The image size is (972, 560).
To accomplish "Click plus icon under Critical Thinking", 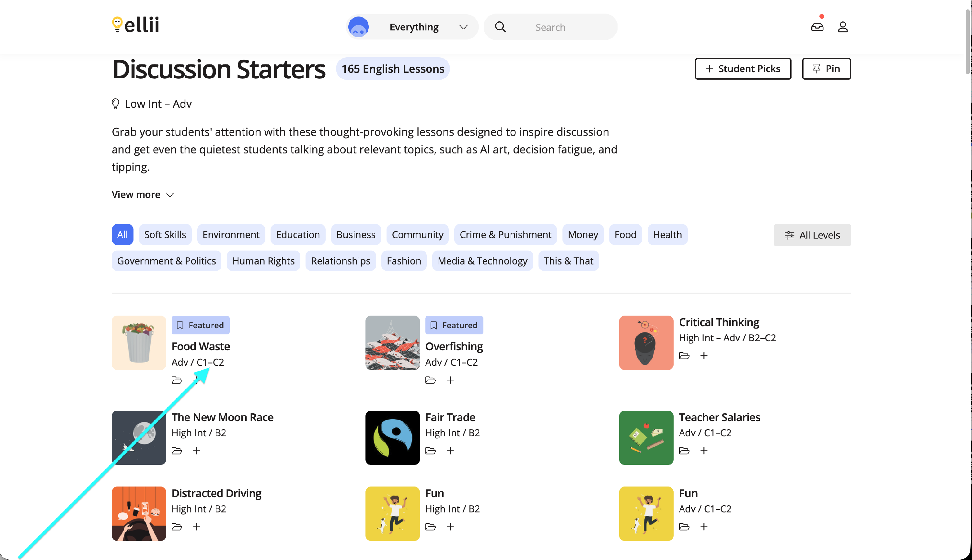I will click(704, 355).
